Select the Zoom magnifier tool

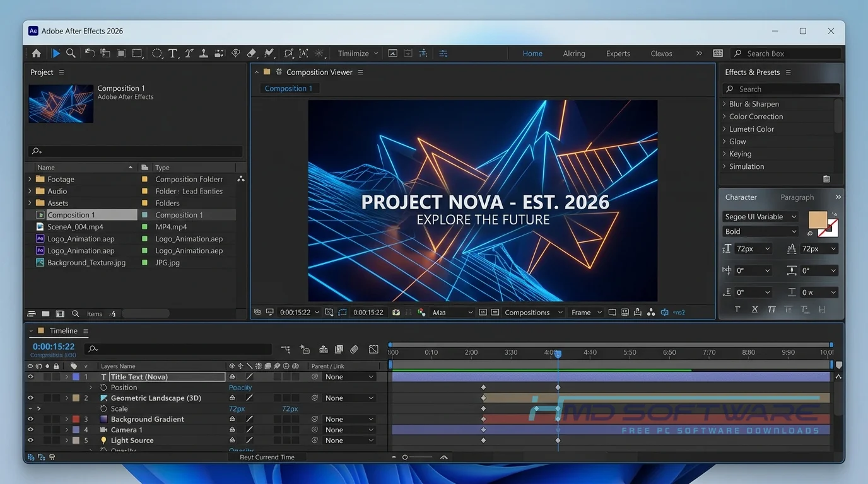pos(71,54)
